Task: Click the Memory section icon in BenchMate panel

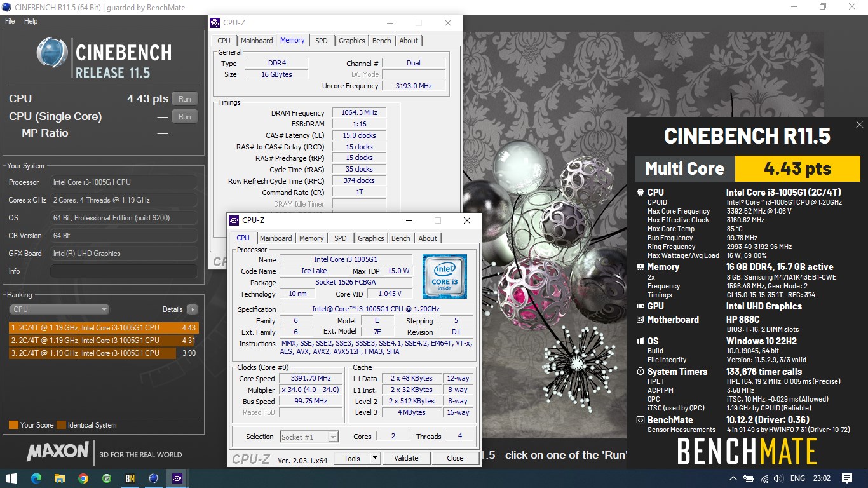Action: [640, 267]
